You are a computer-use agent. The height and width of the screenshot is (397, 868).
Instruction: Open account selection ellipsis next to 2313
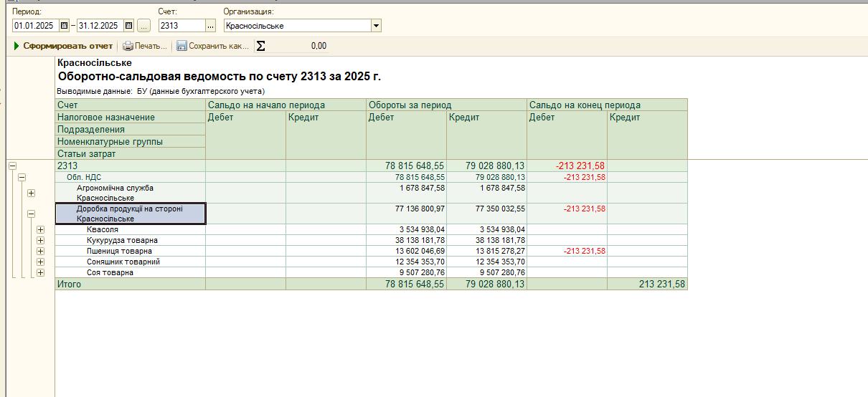tap(211, 26)
